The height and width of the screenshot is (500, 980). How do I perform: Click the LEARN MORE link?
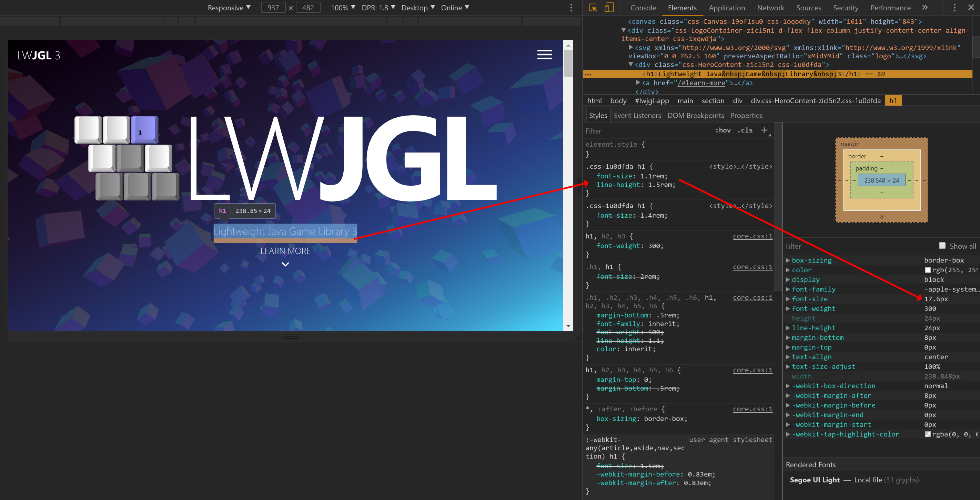coord(285,251)
